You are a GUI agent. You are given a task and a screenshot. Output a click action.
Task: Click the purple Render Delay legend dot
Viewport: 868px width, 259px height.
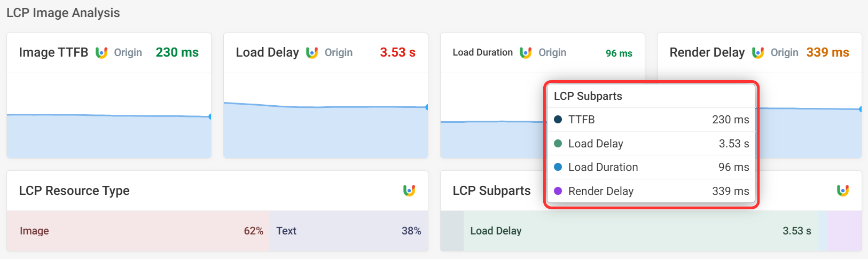click(x=558, y=191)
